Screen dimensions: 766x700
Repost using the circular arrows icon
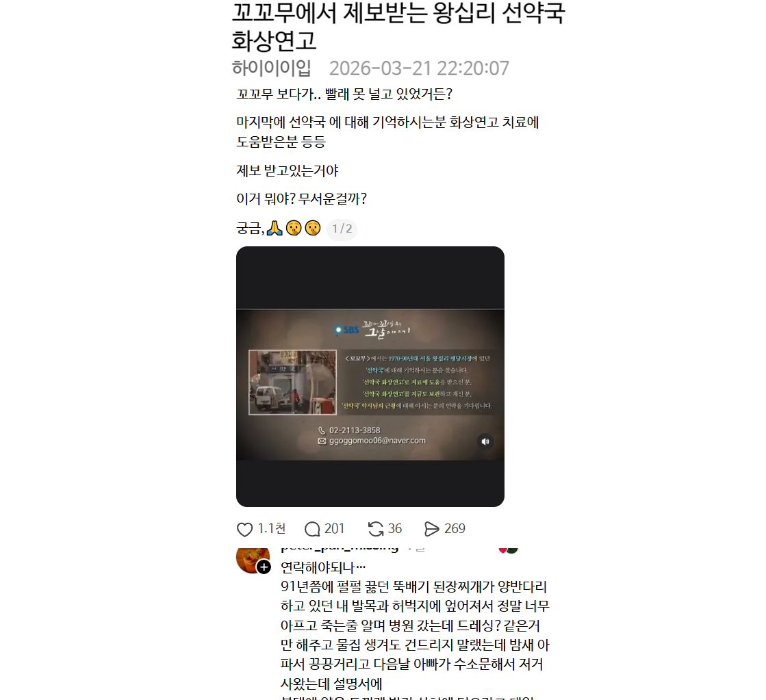376,529
